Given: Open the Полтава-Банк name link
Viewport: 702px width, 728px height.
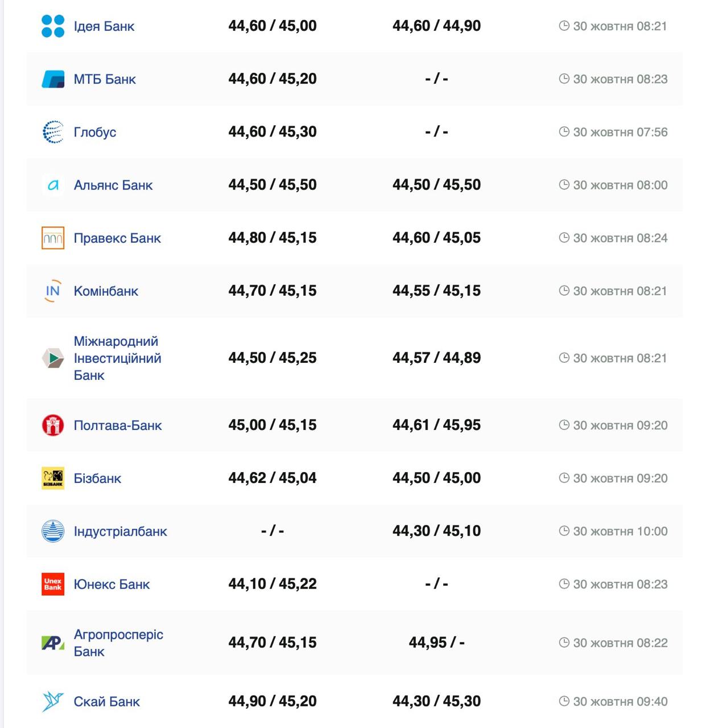Looking at the screenshot, I should [x=118, y=425].
